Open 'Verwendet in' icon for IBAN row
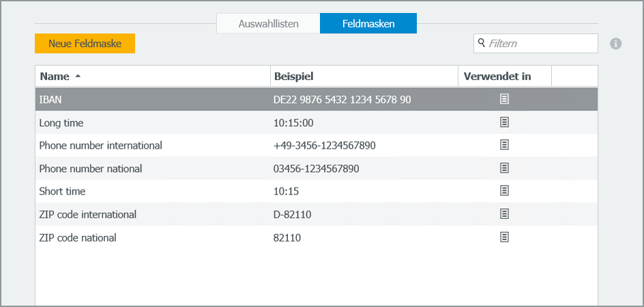 [505, 99]
